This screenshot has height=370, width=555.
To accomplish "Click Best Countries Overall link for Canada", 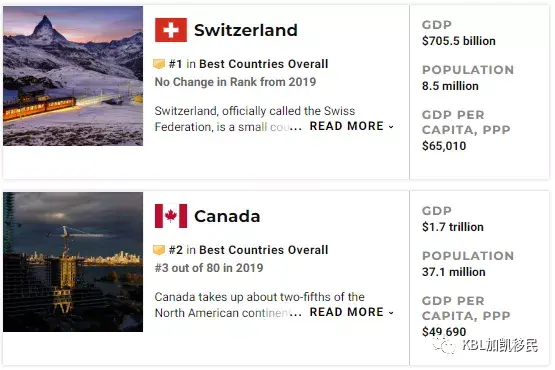I will click(x=264, y=250).
